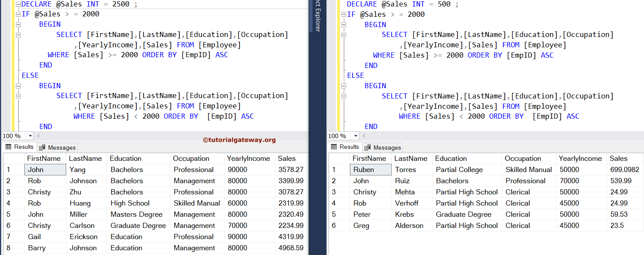The width and height of the screenshot is (644, 255).
Task: Collapse the SELECT statement region in right editor
Action: (343, 34)
